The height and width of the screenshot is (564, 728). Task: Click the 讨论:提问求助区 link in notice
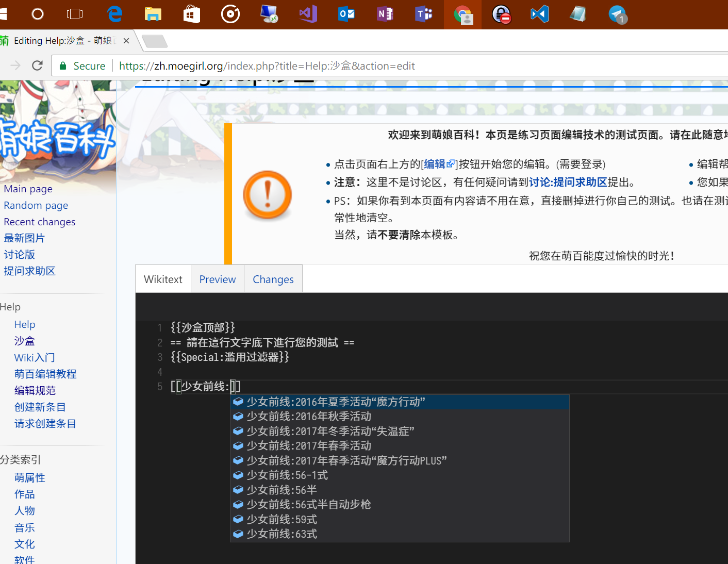click(568, 182)
